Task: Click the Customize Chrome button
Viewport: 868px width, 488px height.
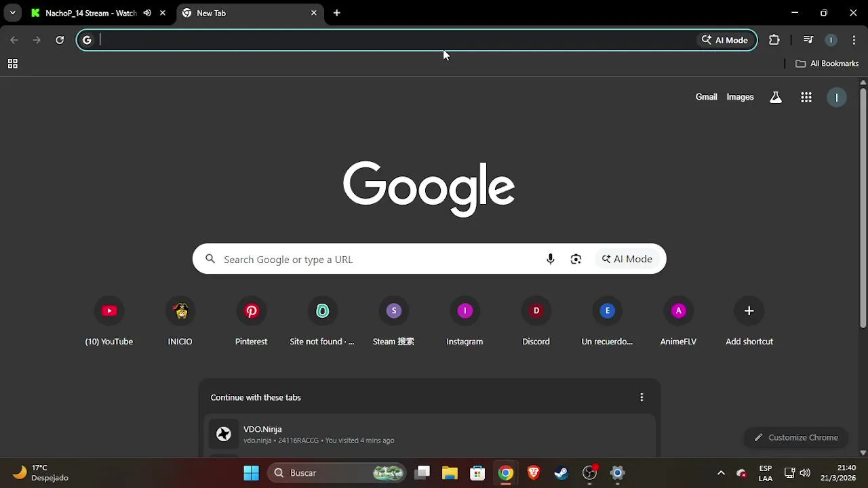Action: point(796,437)
